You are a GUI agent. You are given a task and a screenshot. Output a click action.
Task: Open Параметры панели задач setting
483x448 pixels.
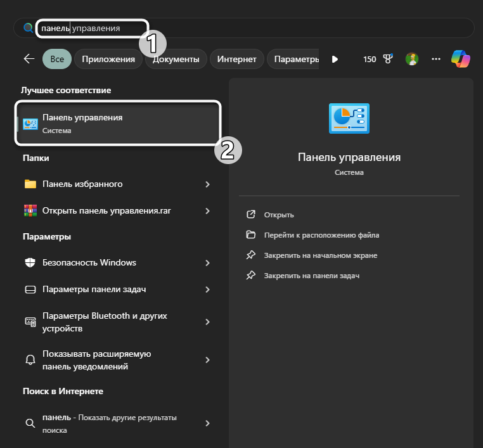point(118,290)
